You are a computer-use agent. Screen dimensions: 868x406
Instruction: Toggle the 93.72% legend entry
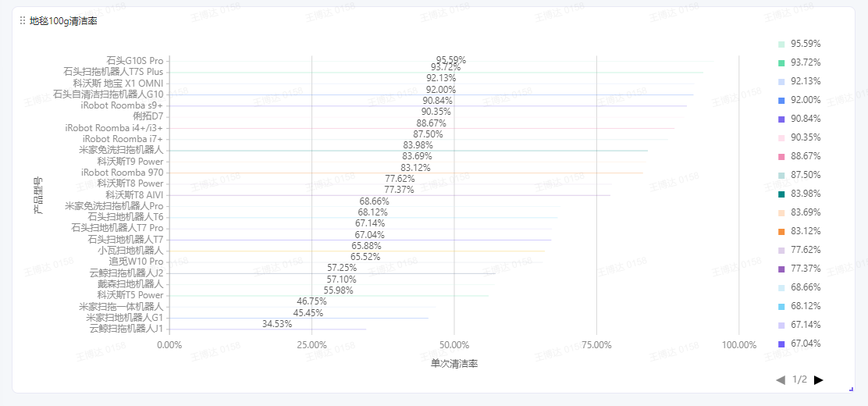click(799, 62)
